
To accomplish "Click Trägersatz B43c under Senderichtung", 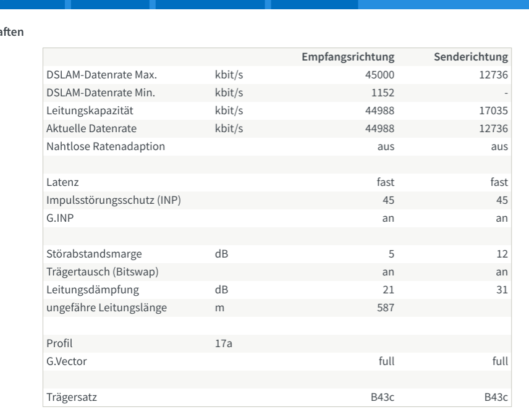I will click(x=496, y=397).
